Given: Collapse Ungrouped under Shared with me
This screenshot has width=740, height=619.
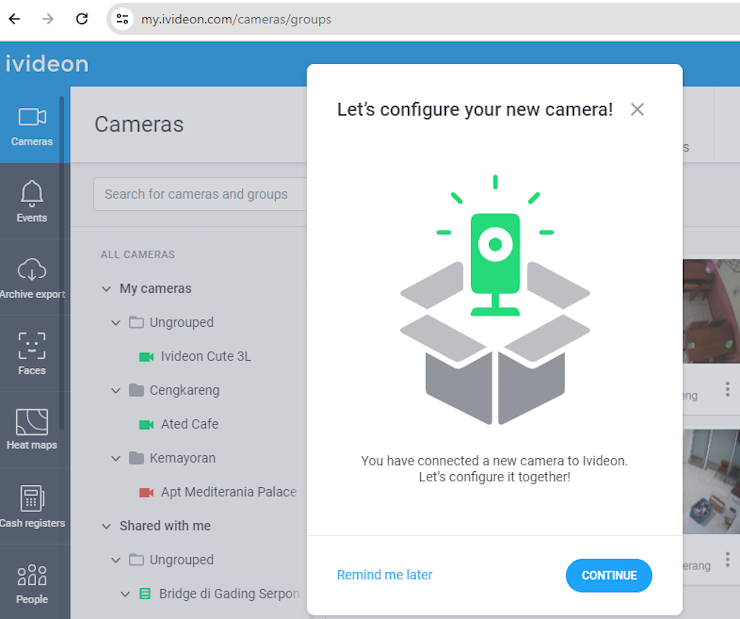Looking at the screenshot, I should 116,560.
